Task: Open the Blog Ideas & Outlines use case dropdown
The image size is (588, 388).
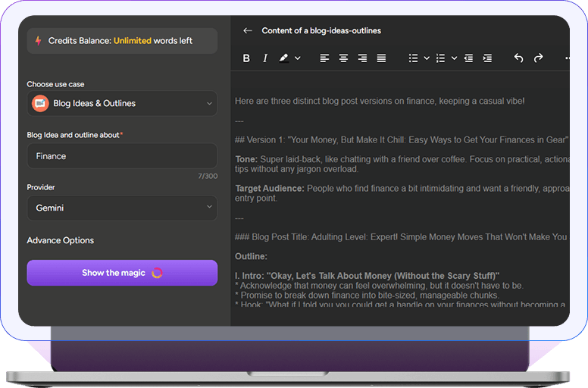Action: point(122,104)
